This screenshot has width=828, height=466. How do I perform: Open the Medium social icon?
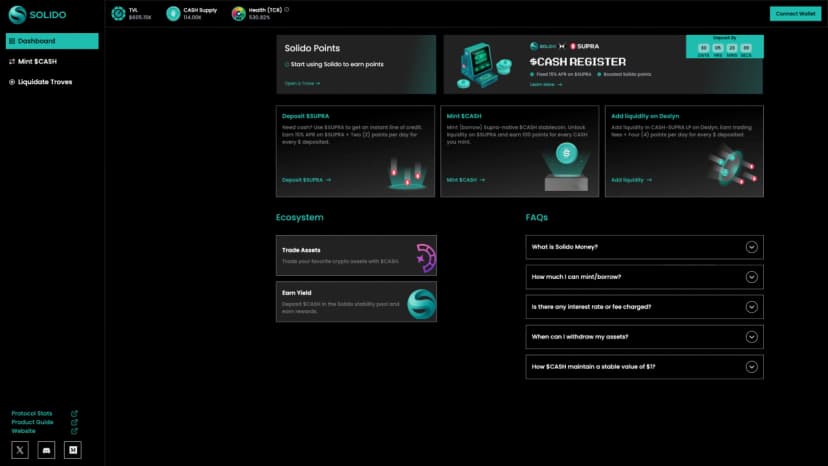(x=73, y=450)
